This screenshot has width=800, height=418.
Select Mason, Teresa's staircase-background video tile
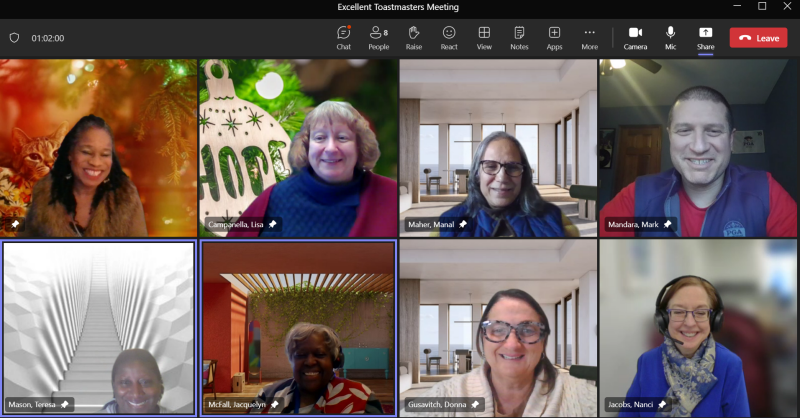click(98, 328)
